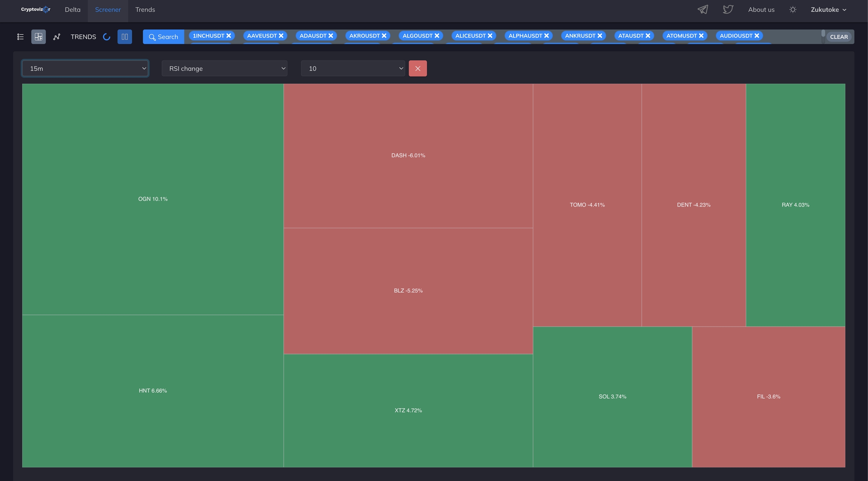The width and height of the screenshot is (868, 481).
Task: Go to the Delta tab
Action: click(x=72, y=9)
